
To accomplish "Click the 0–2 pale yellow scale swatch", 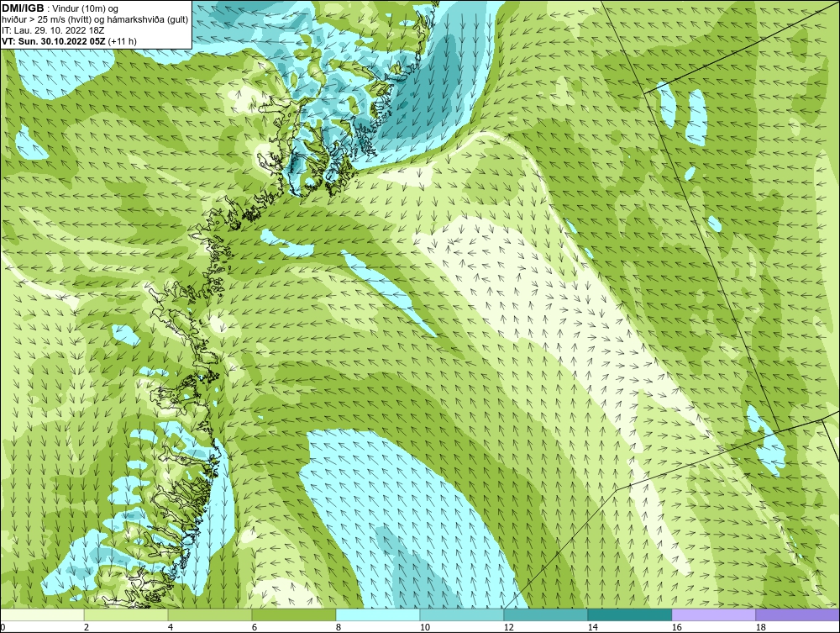I will click(x=42, y=615).
